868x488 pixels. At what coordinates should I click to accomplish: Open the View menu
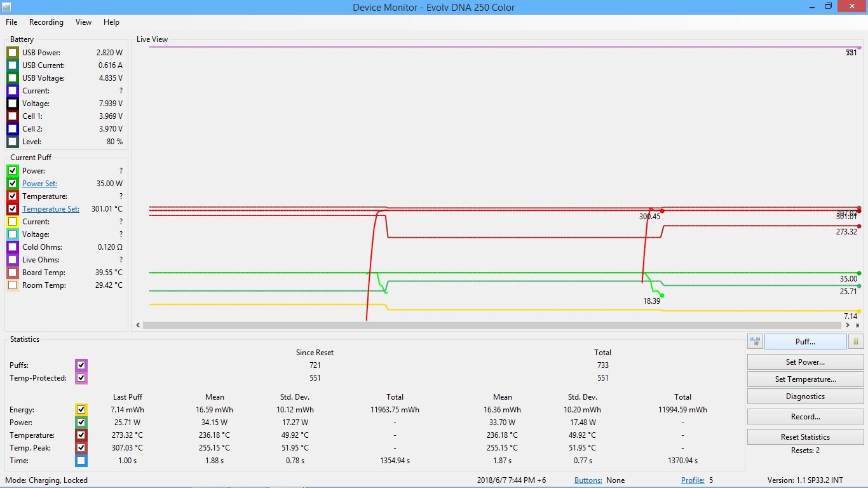click(x=83, y=22)
